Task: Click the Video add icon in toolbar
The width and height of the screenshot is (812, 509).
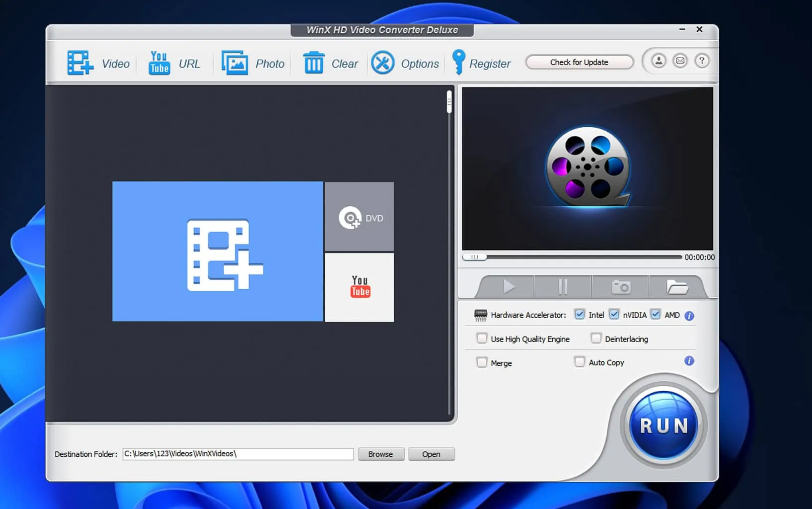Action: point(80,63)
